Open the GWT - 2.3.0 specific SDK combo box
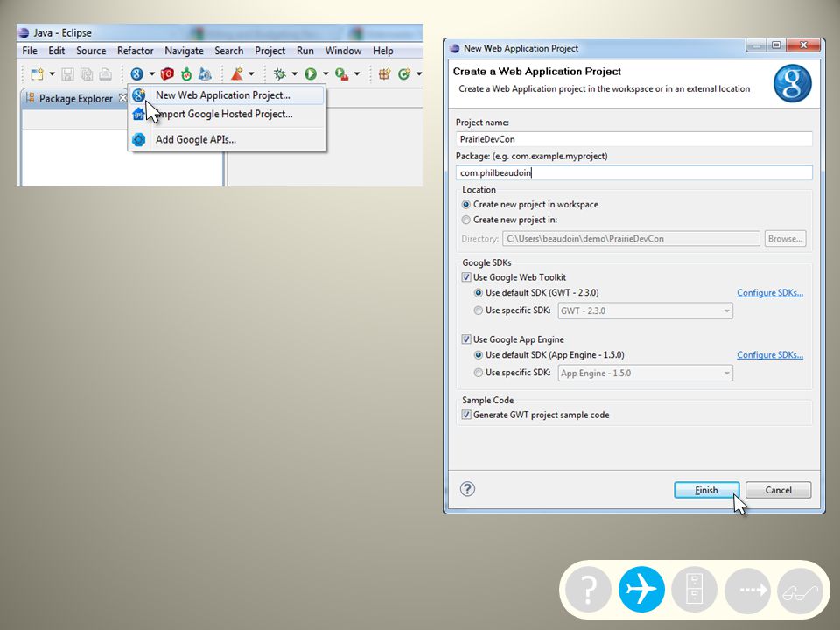840x630 pixels. click(x=646, y=311)
